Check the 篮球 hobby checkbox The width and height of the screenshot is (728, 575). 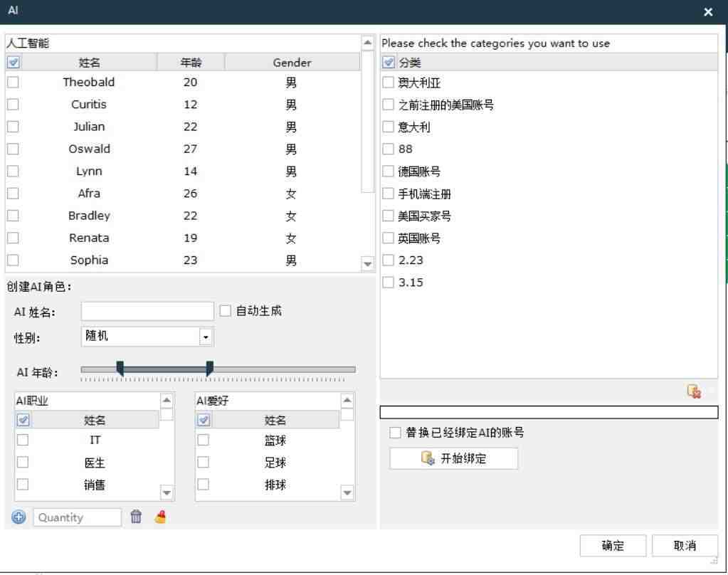[x=204, y=440]
